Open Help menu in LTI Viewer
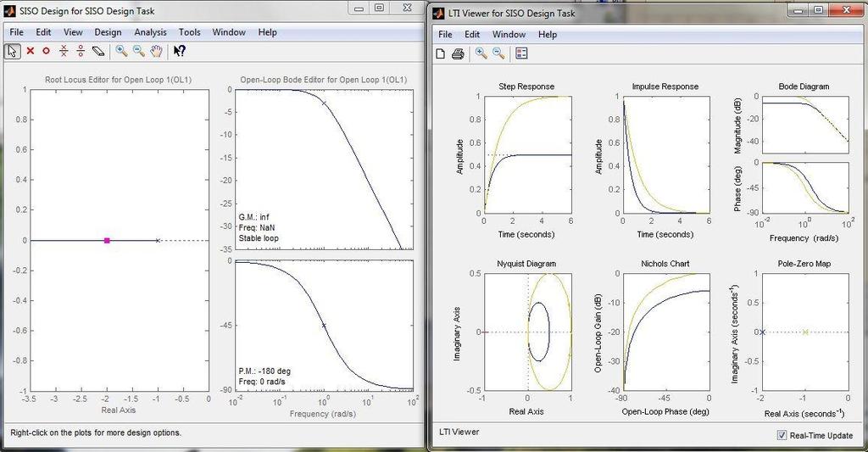The height and width of the screenshot is (452, 868). point(548,34)
